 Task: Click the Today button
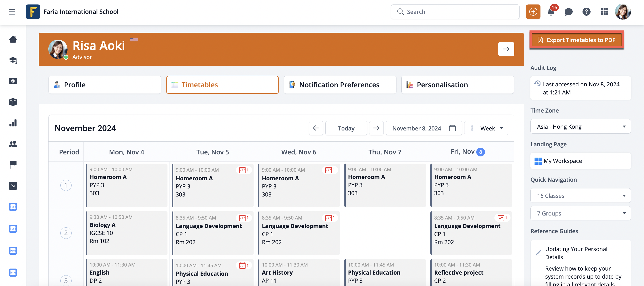tap(346, 128)
